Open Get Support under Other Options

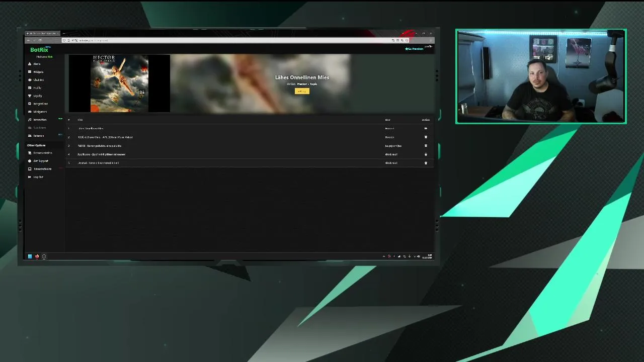coord(39,161)
